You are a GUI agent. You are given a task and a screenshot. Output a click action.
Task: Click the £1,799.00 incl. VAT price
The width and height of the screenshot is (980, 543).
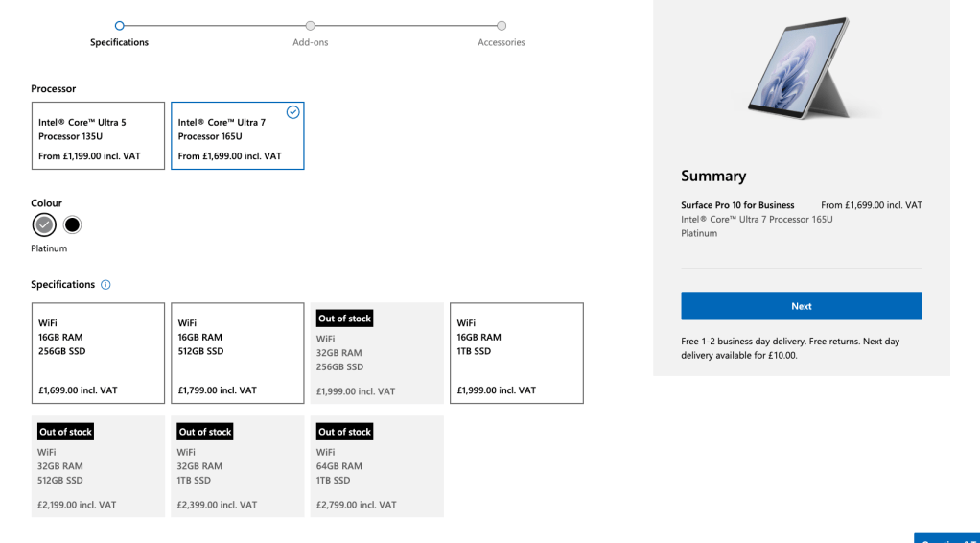[x=218, y=390]
